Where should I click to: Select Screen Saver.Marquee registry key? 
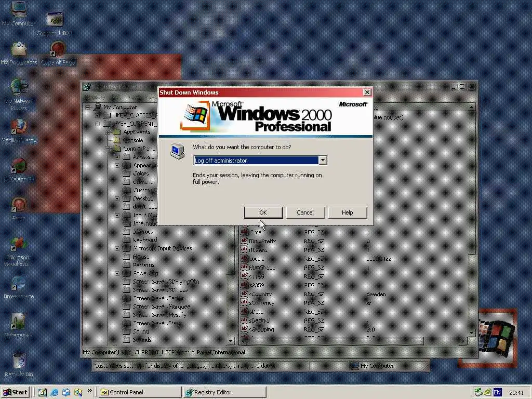click(x=162, y=307)
